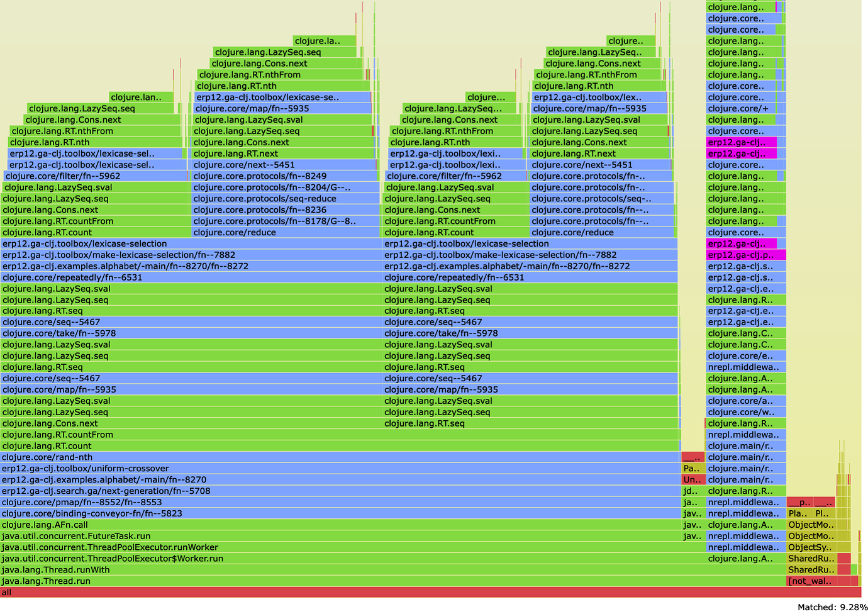Select the java.lang.Thread.run frame
The height and width of the screenshot is (614, 868).
point(377,581)
